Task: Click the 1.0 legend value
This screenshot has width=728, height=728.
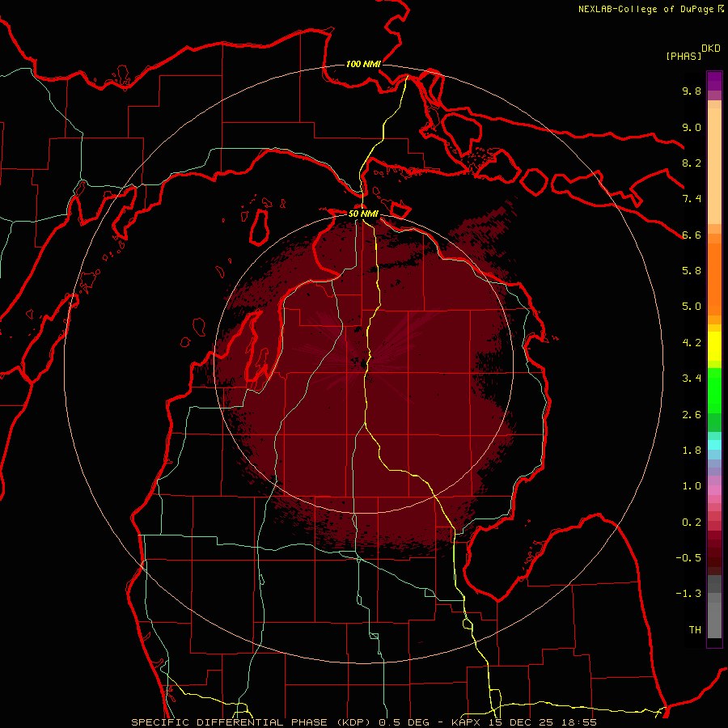Action: 692,486
